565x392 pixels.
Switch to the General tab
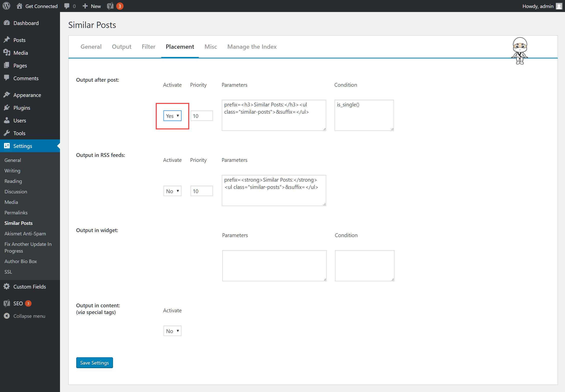pos(91,47)
